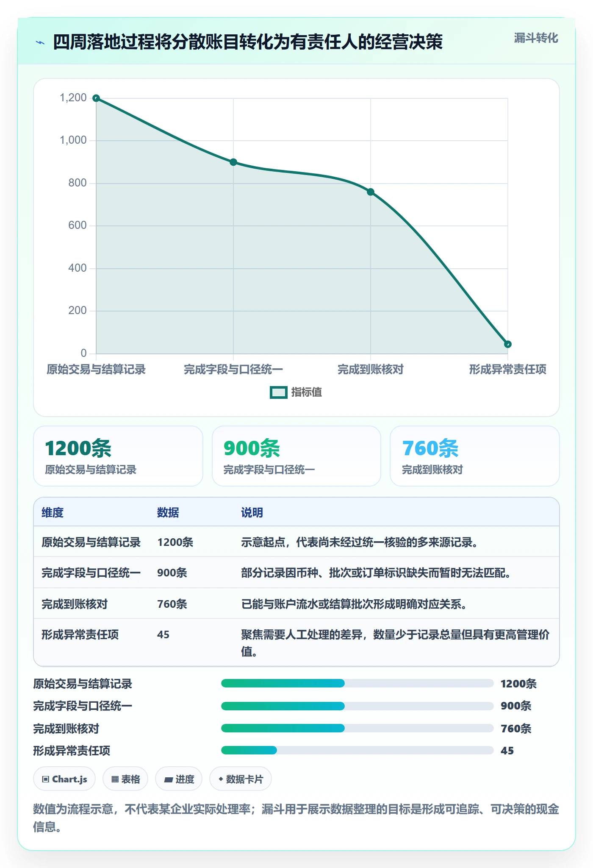This screenshot has height=868, width=593.
Task: Select the chart data point for 形成异常责任项
Action: tap(508, 344)
